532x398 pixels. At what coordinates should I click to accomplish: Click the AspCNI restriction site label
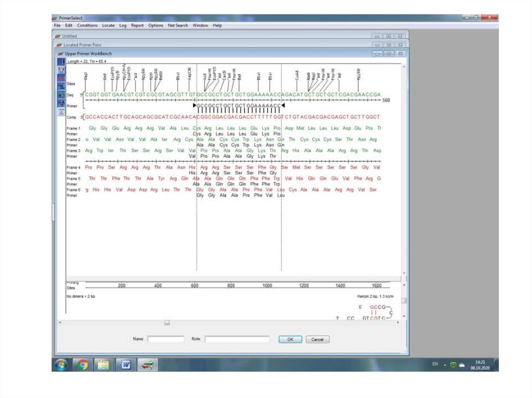189,74
